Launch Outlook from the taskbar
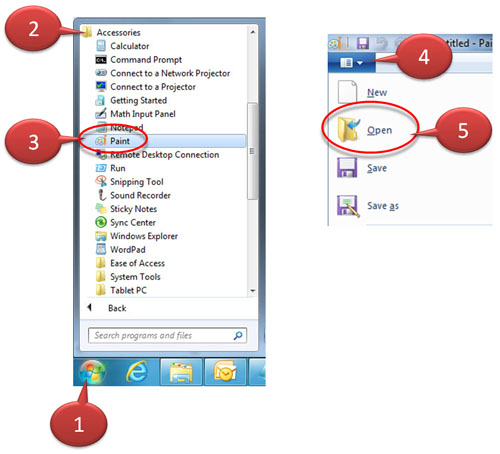Viewport: 500px width, 454px height. [225, 372]
